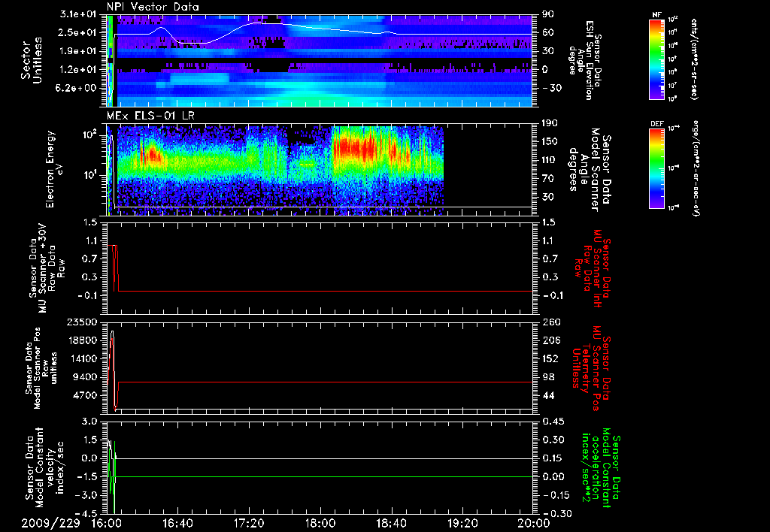The width and height of the screenshot is (770, 532).
Task: Click the 17:20 time tick label
Action: (x=249, y=523)
